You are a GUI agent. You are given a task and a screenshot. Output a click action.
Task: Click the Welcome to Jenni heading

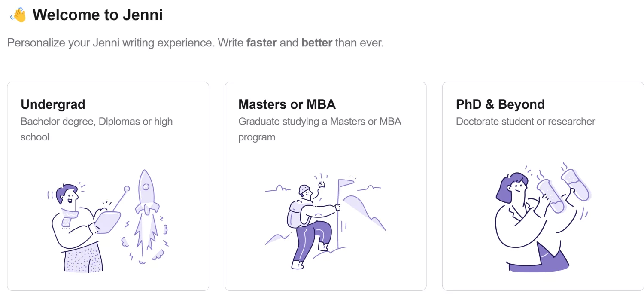(x=98, y=15)
